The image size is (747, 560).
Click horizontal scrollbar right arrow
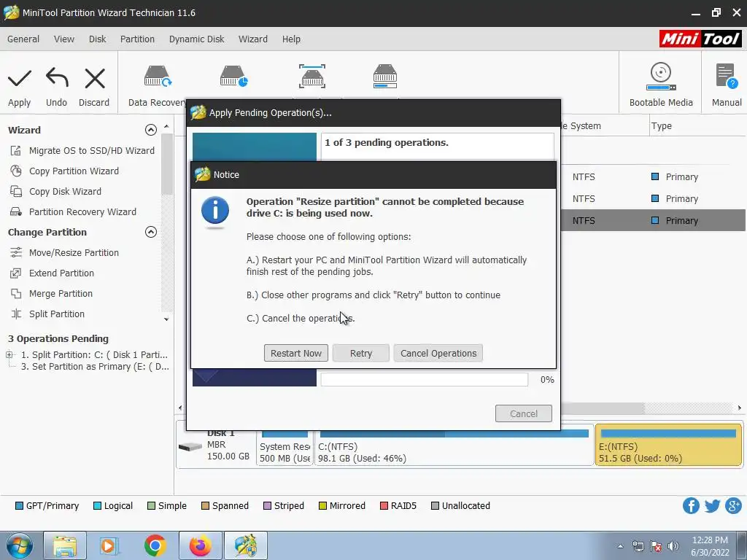(x=740, y=408)
